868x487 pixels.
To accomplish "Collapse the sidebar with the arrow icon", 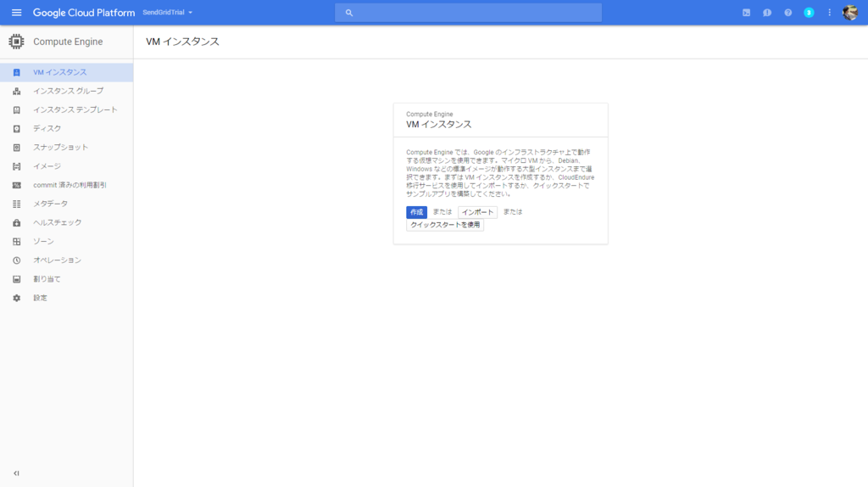I will (x=16, y=473).
